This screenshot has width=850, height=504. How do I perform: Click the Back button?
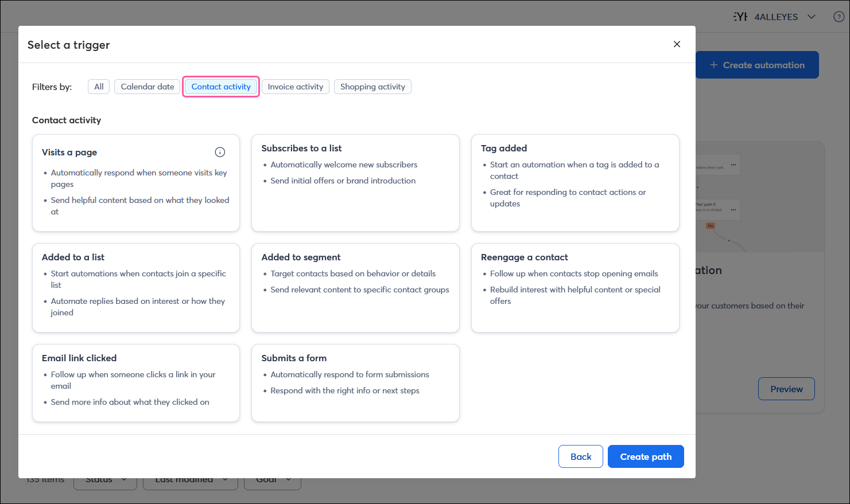pyautogui.click(x=580, y=456)
